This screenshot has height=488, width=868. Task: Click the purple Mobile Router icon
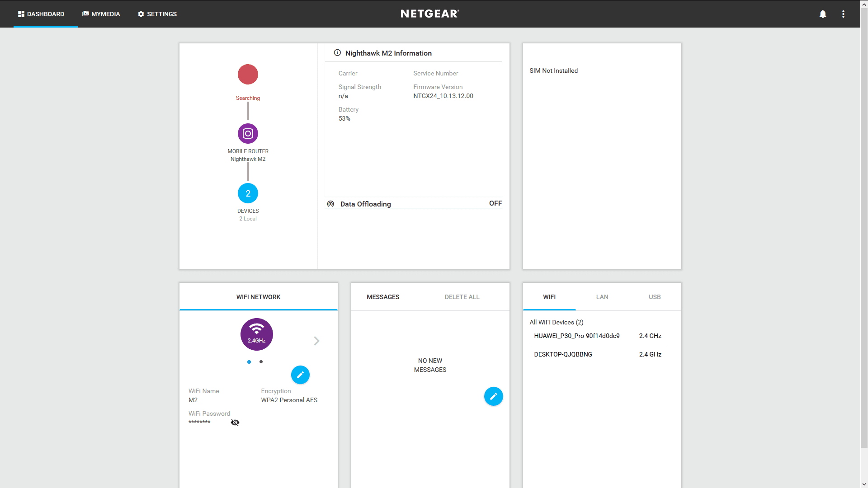[x=248, y=134]
